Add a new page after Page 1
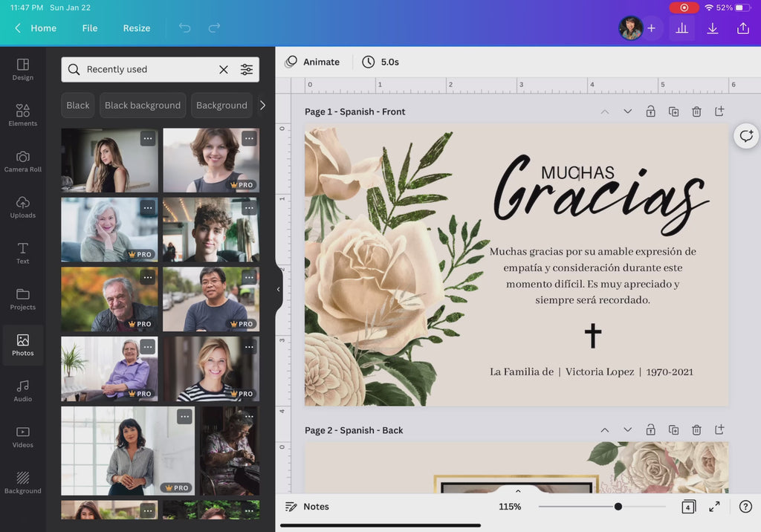The height and width of the screenshot is (532, 761). [x=719, y=111]
